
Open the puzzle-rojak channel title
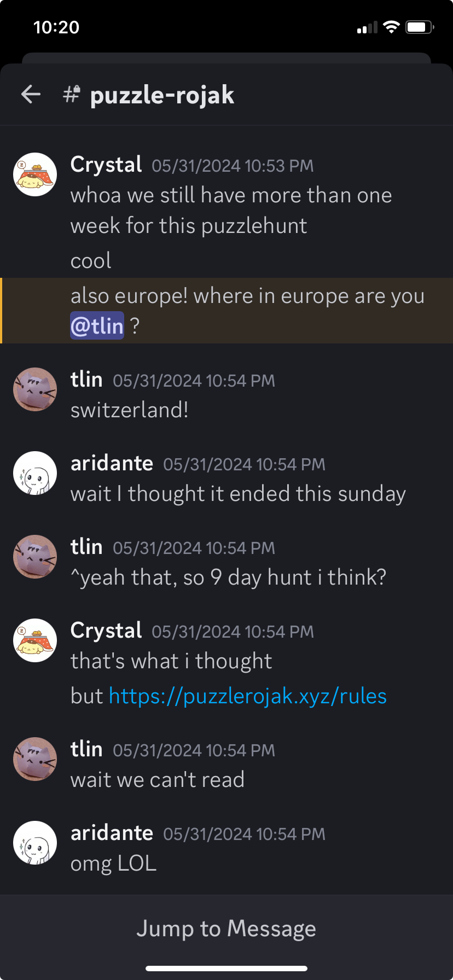click(x=162, y=95)
